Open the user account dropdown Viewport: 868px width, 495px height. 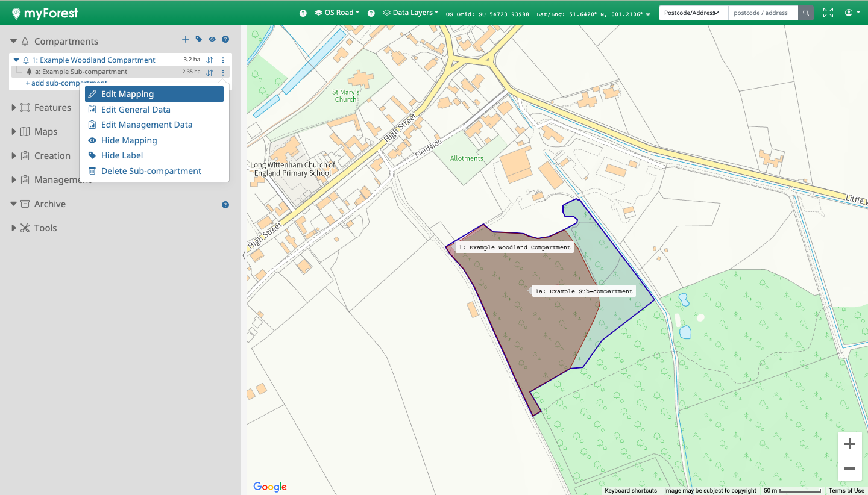click(x=852, y=13)
